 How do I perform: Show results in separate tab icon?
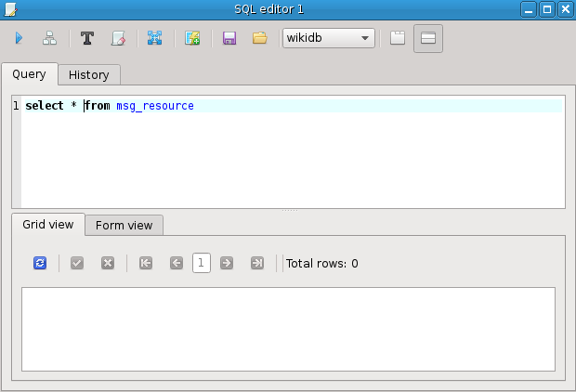[398, 38]
